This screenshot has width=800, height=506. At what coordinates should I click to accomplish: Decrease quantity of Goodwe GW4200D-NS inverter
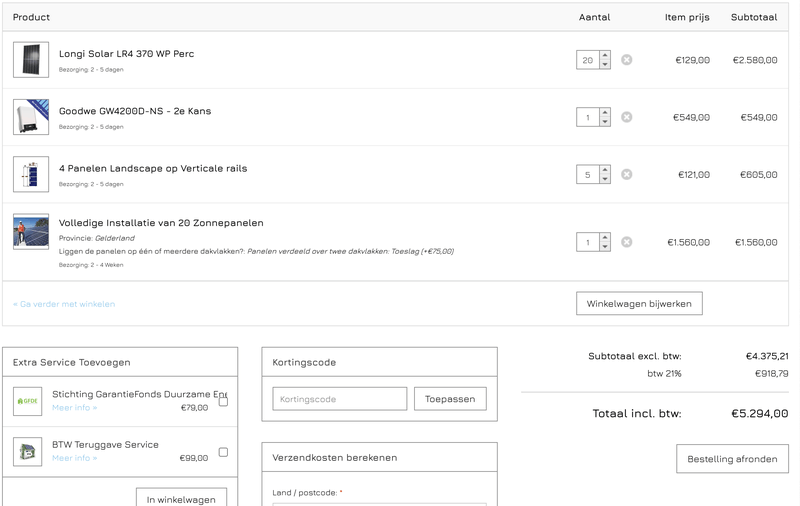pos(605,121)
